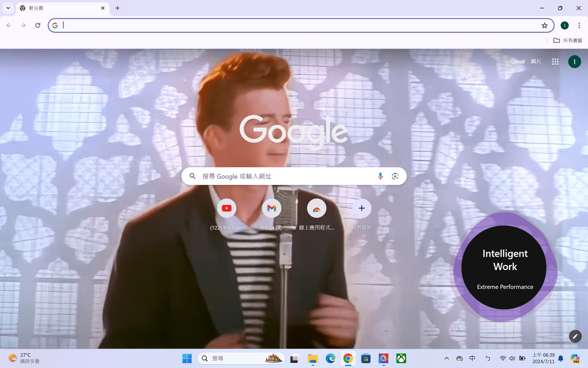Open the notification bell

(560, 358)
